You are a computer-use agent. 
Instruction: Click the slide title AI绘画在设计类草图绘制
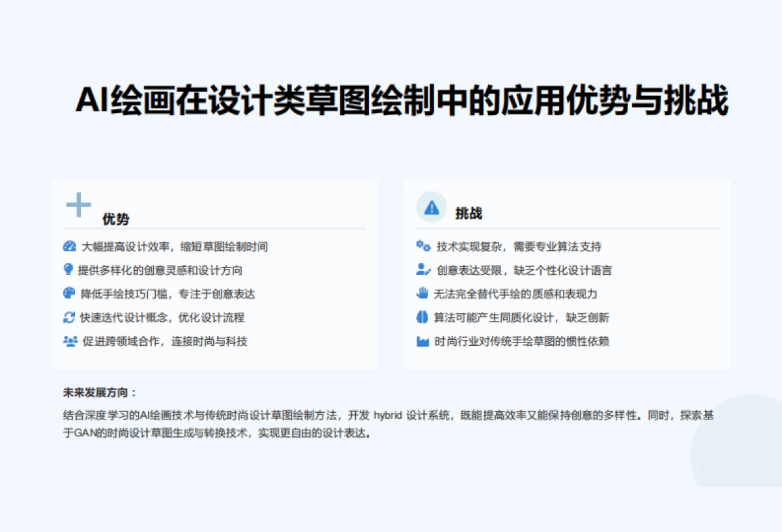click(401, 101)
